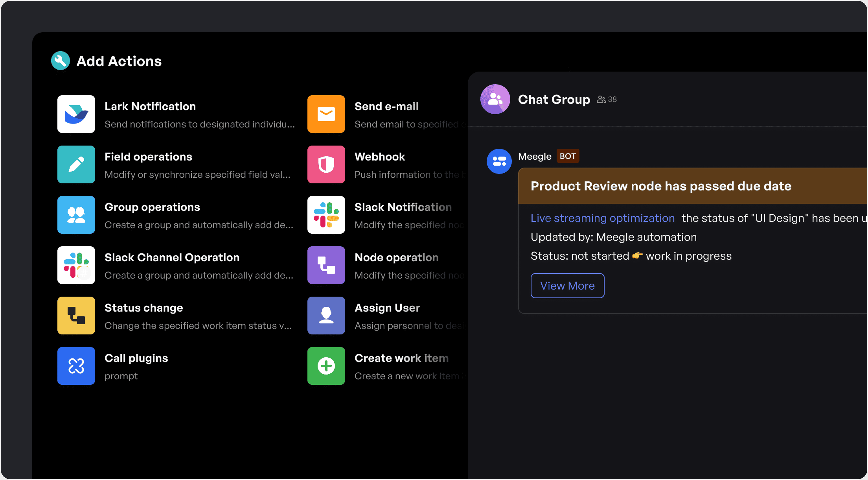
Task: Select the Field operations pencil icon
Action: click(x=76, y=164)
